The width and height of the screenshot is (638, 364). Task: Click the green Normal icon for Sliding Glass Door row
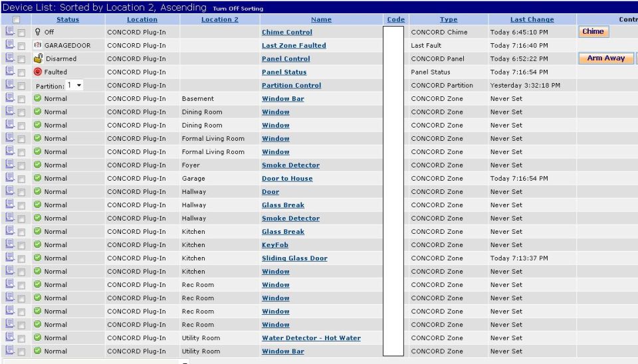click(x=38, y=258)
